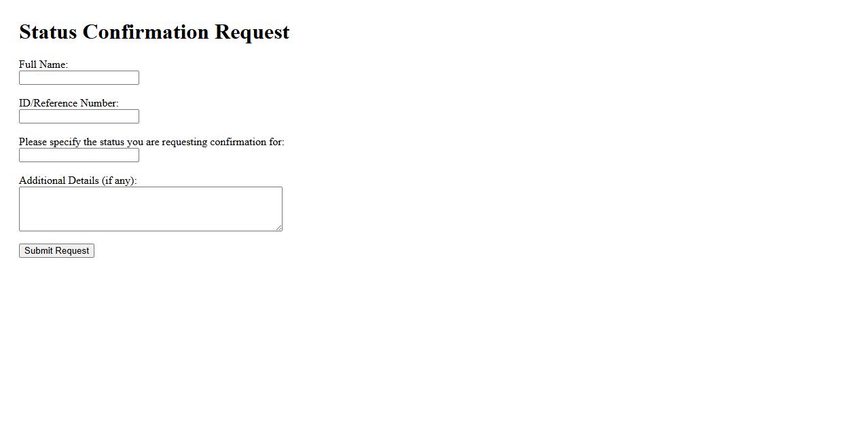Viewport: 868px width, 441px height.
Task: Click the word 'Submit' on the button
Action: pyautogui.click(x=39, y=251)
